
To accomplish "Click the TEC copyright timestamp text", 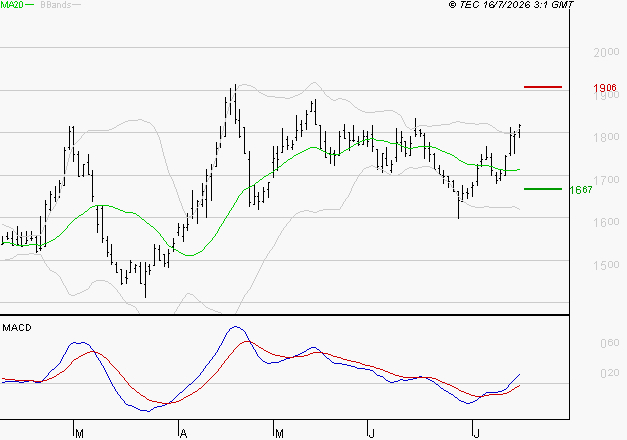I will point(511,5).
